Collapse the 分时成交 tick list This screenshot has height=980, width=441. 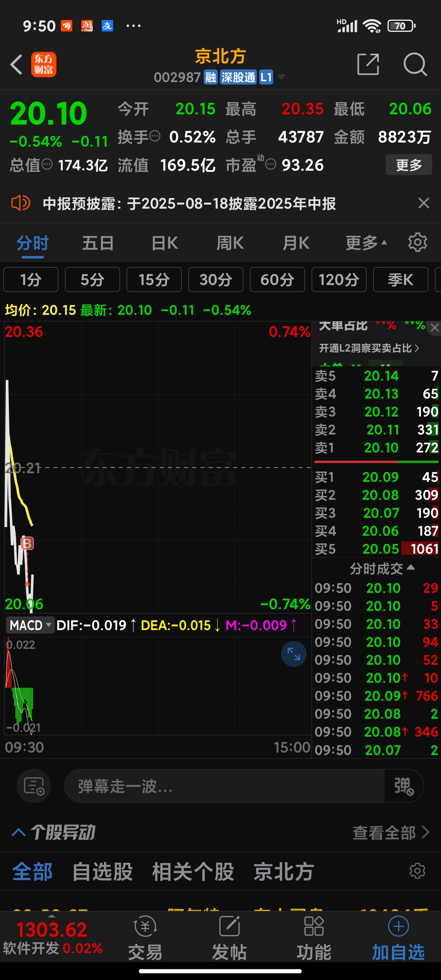[x=382, y=568]
